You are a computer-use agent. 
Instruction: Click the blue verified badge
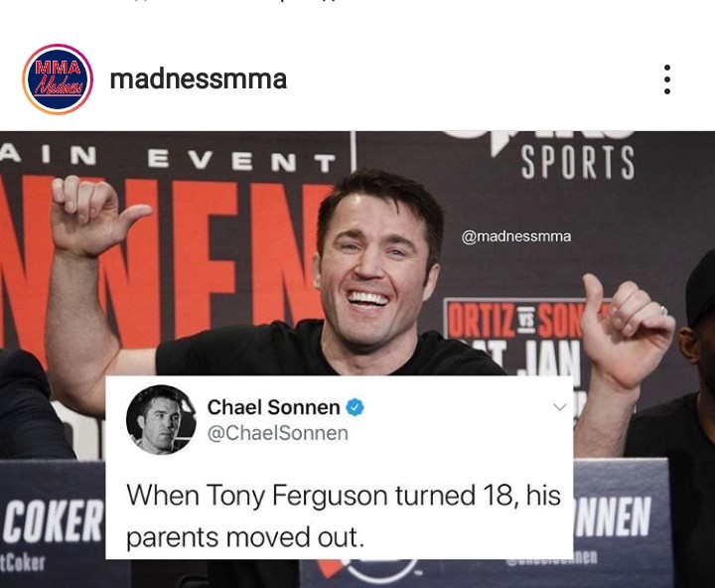(356, 407)
